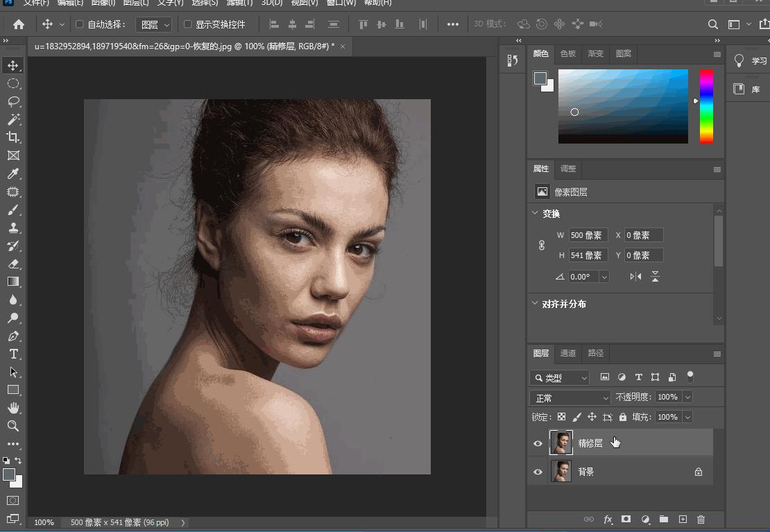
Task: Collapse the 变换 section
Action: coord(535,214)
